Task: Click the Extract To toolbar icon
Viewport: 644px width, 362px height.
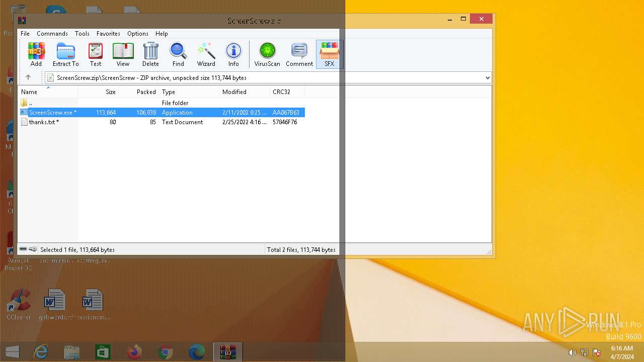Action: (x=65, y=54)
